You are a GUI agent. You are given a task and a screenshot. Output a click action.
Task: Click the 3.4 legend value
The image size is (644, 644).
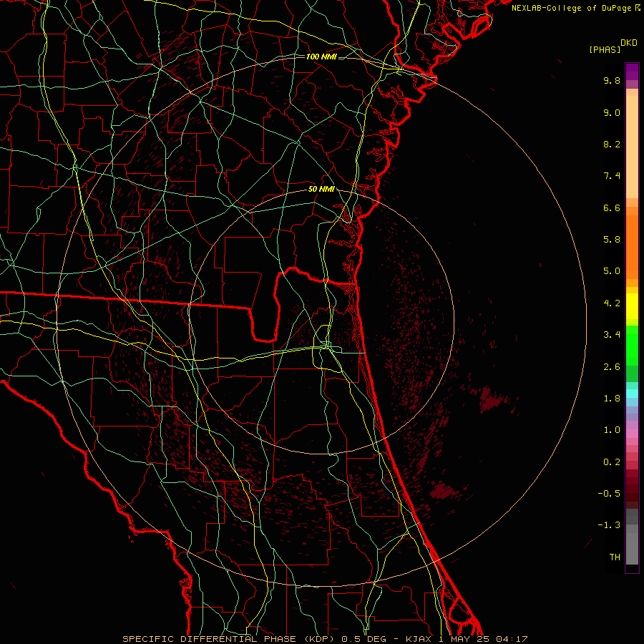[x=612, y=335]
